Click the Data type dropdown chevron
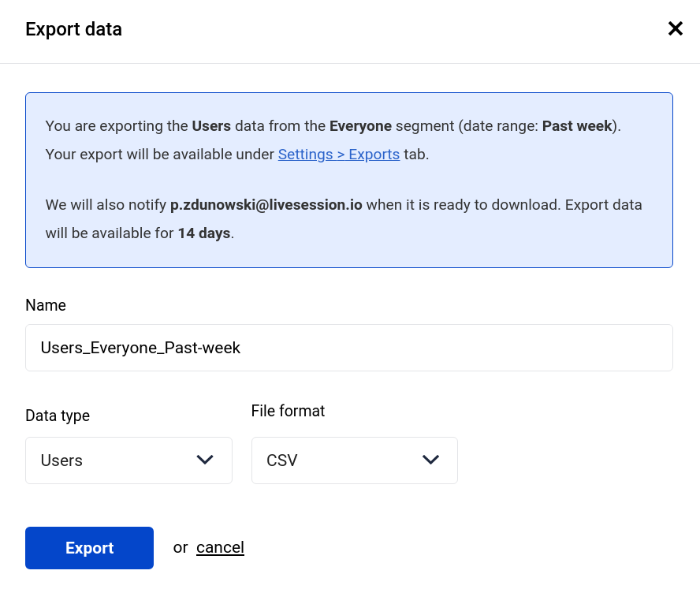The image size is (700, 604). click(205, 460)
